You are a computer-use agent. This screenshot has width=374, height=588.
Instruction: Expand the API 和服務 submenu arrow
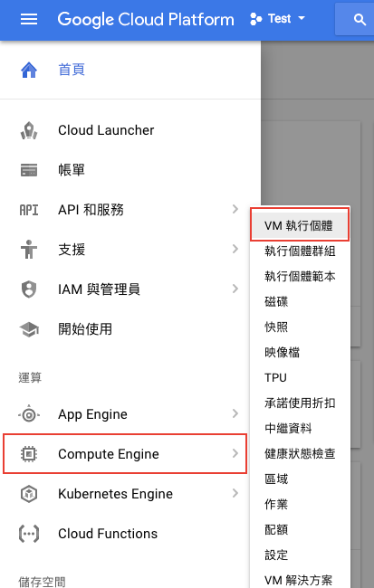[x=235, y=209]
